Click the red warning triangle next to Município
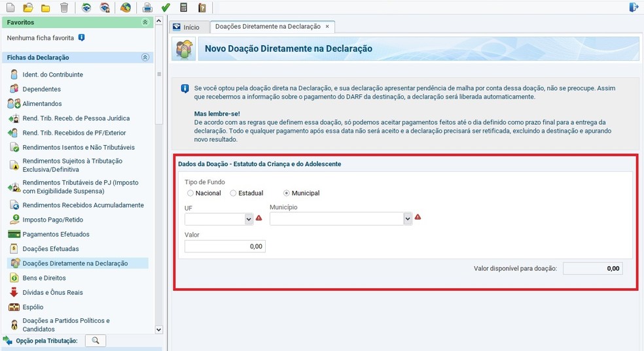644x351 pixels. pyautogui.click(x=418, y=217)
